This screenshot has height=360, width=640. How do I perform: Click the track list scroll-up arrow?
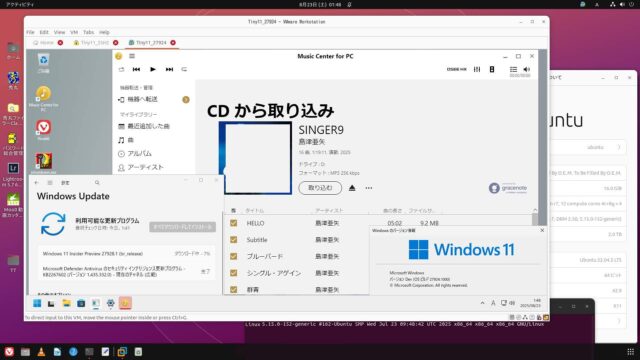(535, 210)
